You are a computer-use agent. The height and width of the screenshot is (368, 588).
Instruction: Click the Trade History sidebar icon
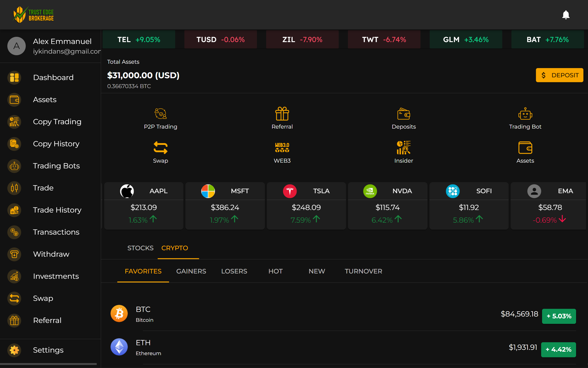(x=14, y=210)
